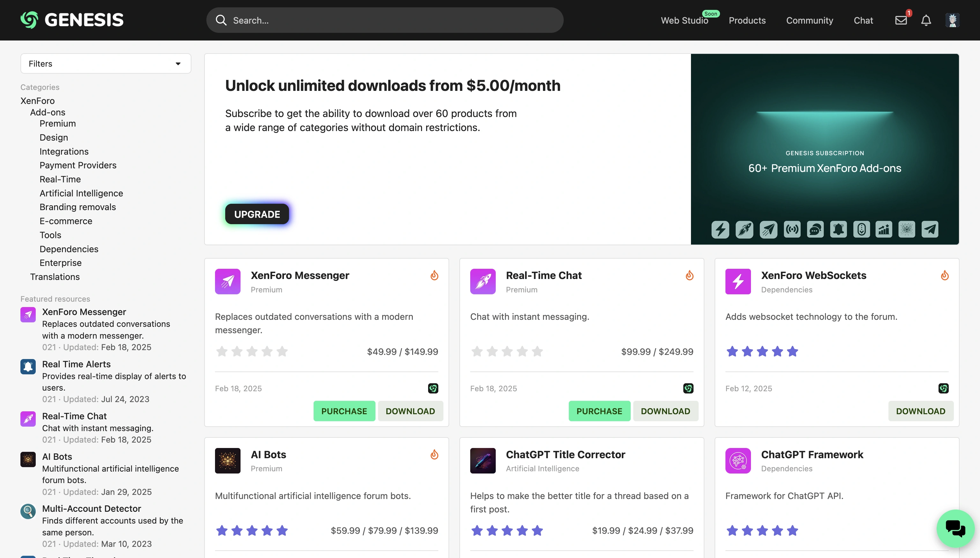
Task: Click the XenForo WebSockets lightning icon
Action: (x=738, y=281)
